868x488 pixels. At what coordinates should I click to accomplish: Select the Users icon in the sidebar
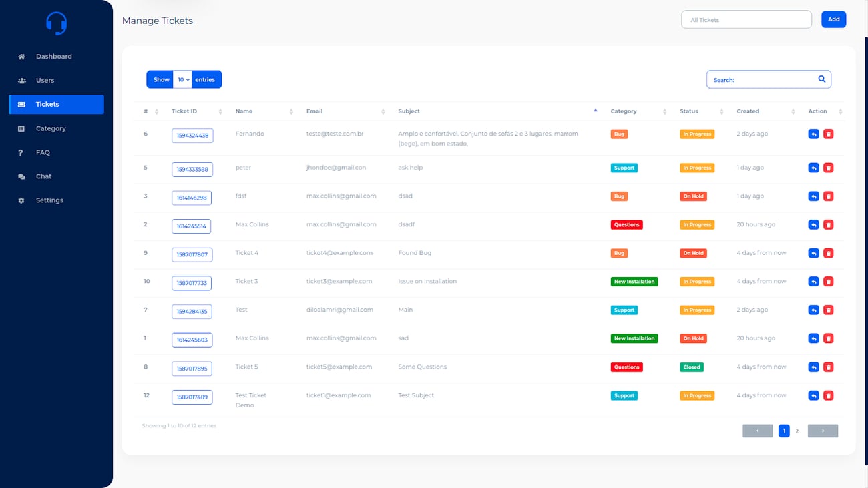pos(21,80)
